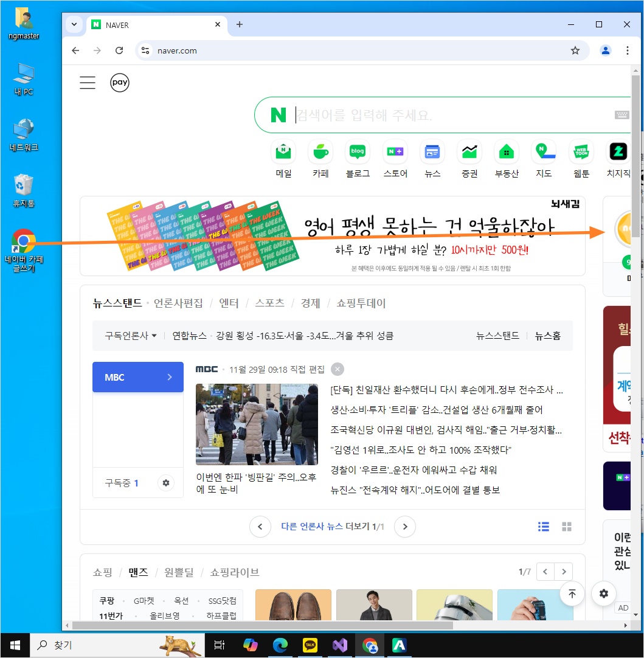Open the hamburger menu on Naver
644x658 pixels.
click(x=88, y=83)
